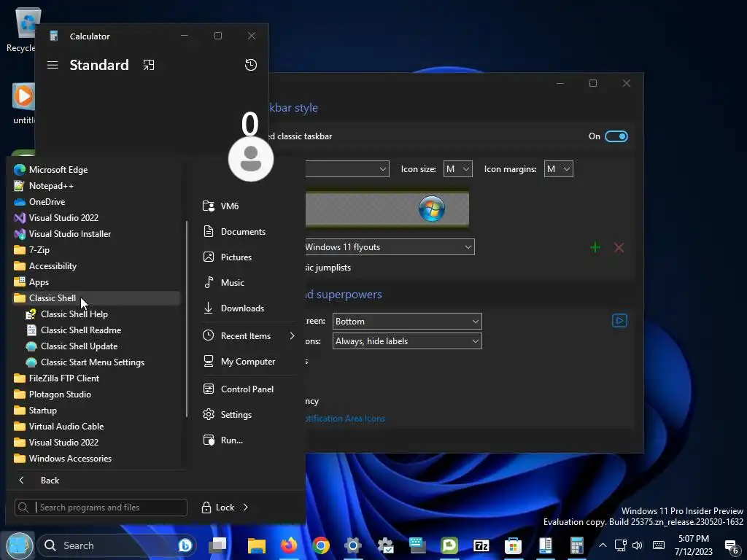This screenshot has height=560, width=747.
Task: Open Virtual Audio Cable folder
Action: (x=59, y=427)
